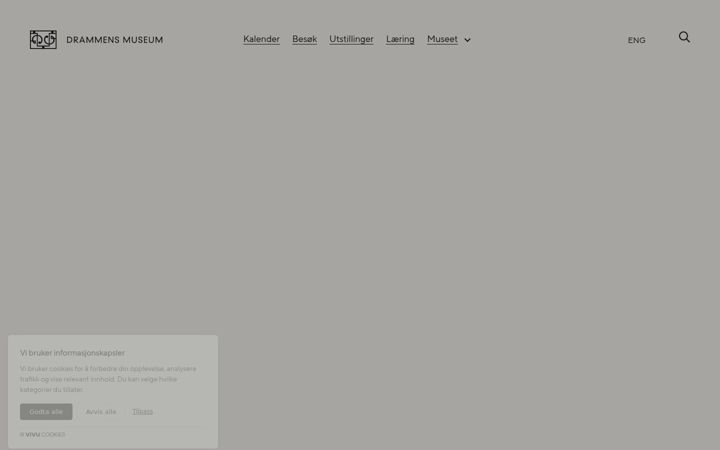The width and height of the screenshot is (720, 450).
Task: Open the Museet menu item
Action: 442,39
